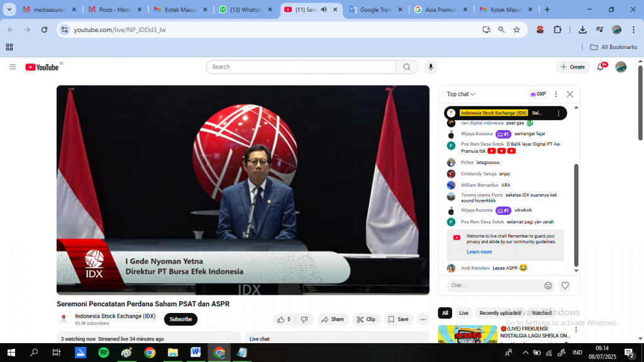Create a clip with Clip button
Viewport: 644px width, 362px height.
pyautogui.click(x=366, y=319)
